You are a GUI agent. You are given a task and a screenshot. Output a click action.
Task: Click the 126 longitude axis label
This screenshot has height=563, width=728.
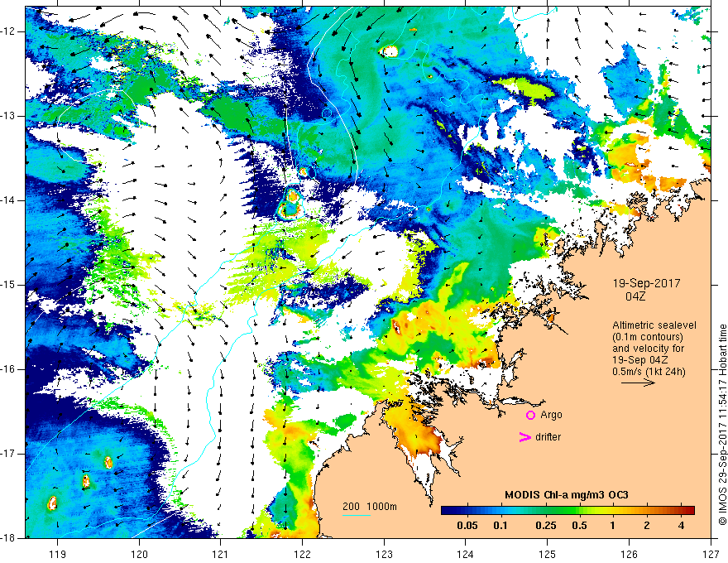[629, 554]
